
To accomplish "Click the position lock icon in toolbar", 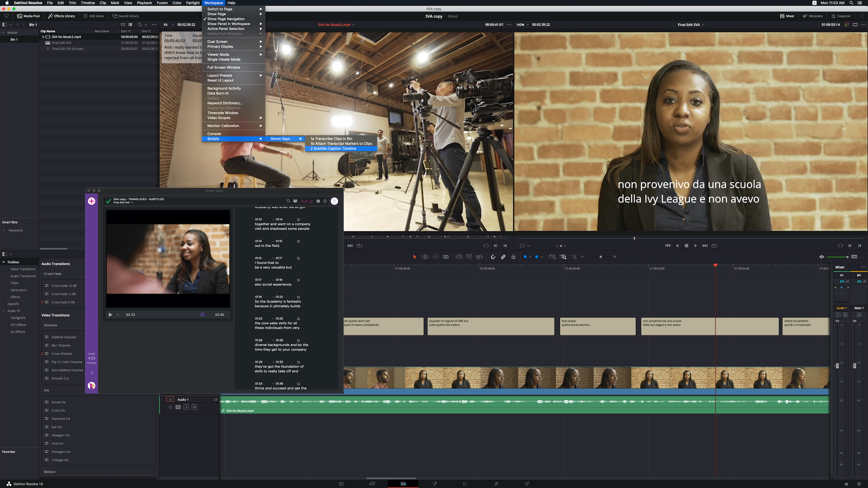I will [x=513, y=257].
